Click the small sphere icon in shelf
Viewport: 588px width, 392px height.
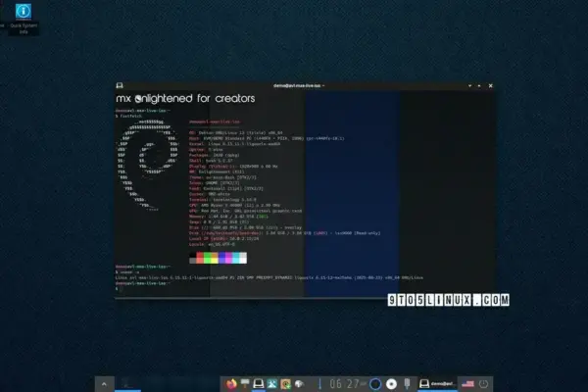click(299, 384)
